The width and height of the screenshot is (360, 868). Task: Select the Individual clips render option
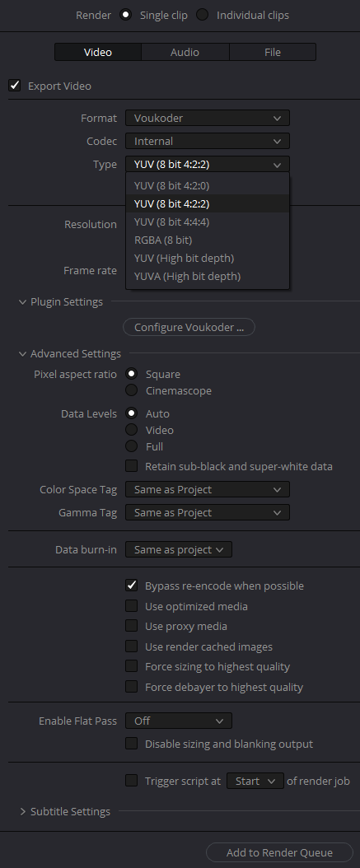pyautogui.click(x=202, y=15)
